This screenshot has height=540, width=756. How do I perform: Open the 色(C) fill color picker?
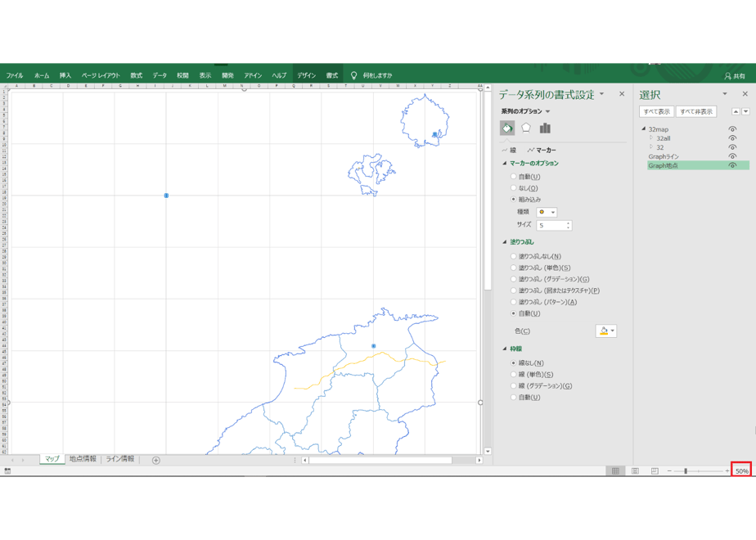606,331
